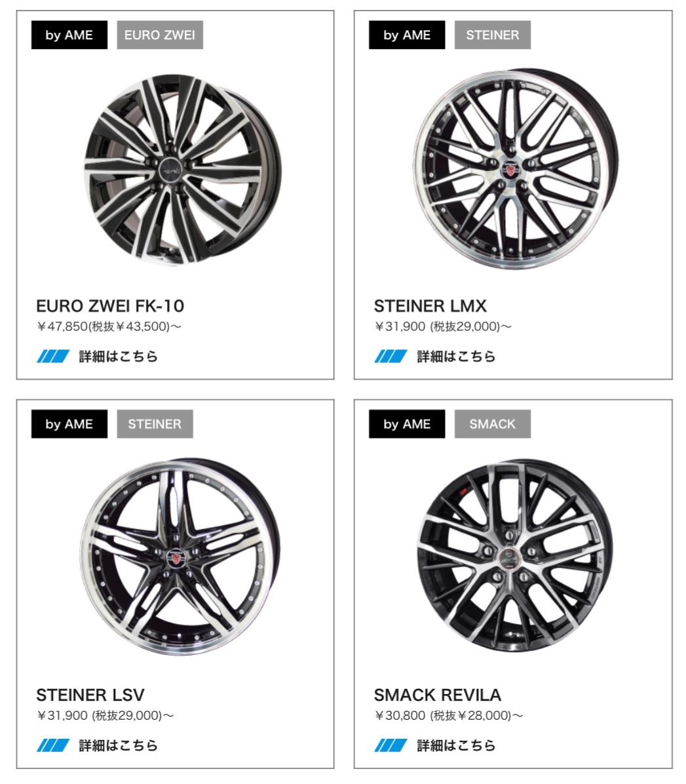Open 詳細はこちら link for STEINER LMX

tap(456, 356)
